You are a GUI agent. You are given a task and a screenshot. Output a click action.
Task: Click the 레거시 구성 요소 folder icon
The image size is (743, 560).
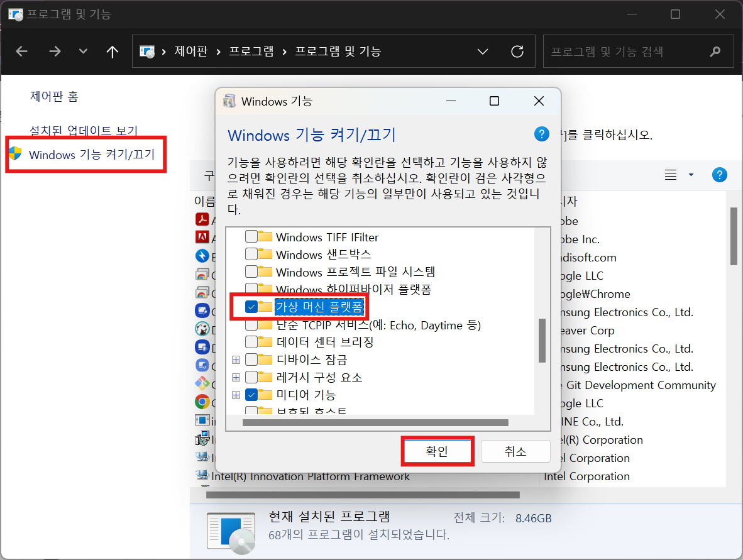point(265,377)
